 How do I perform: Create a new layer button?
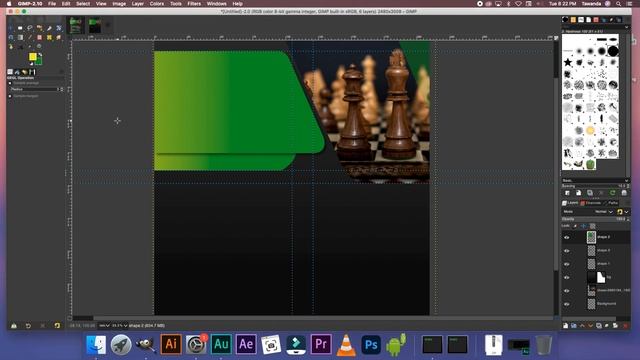[x=565, y=325]
